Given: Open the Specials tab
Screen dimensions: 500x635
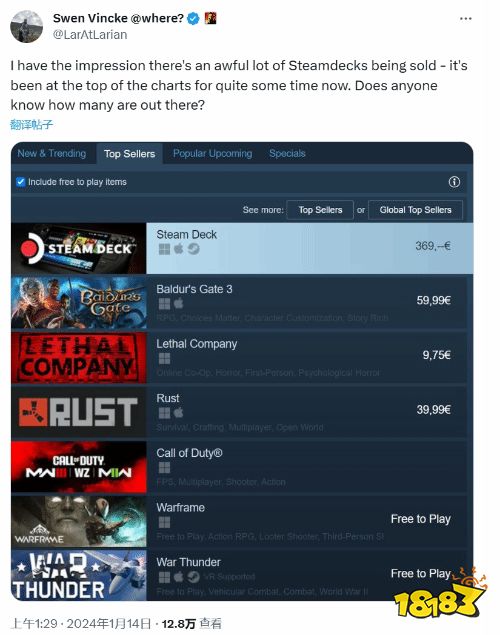Looking at the screenshot, I should tap(287, 153).
